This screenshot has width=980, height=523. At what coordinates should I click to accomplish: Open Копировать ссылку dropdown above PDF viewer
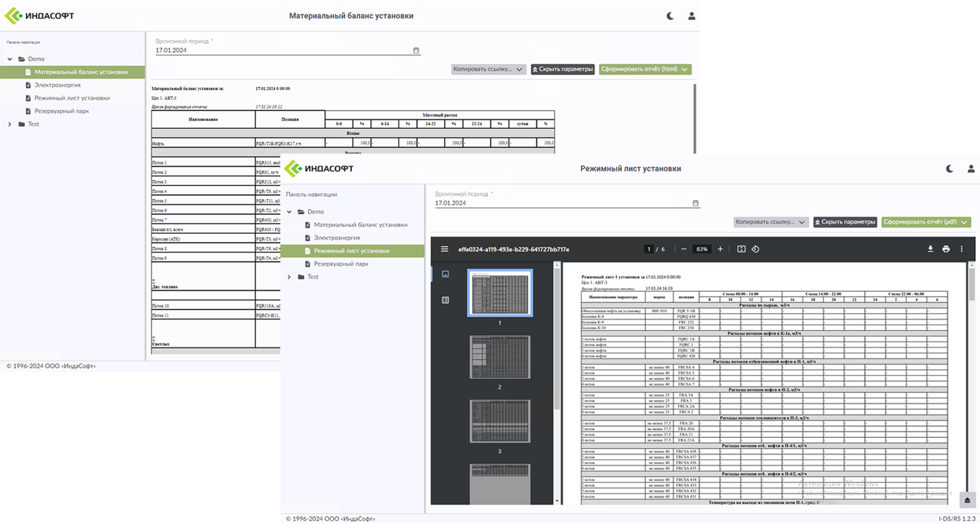point(771,222)
